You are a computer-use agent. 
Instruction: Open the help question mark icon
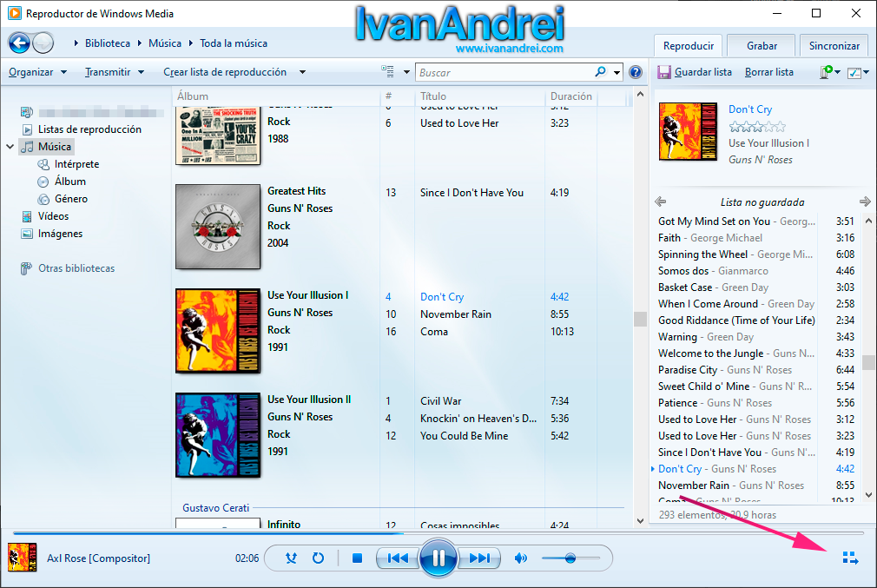coord(636,72)
